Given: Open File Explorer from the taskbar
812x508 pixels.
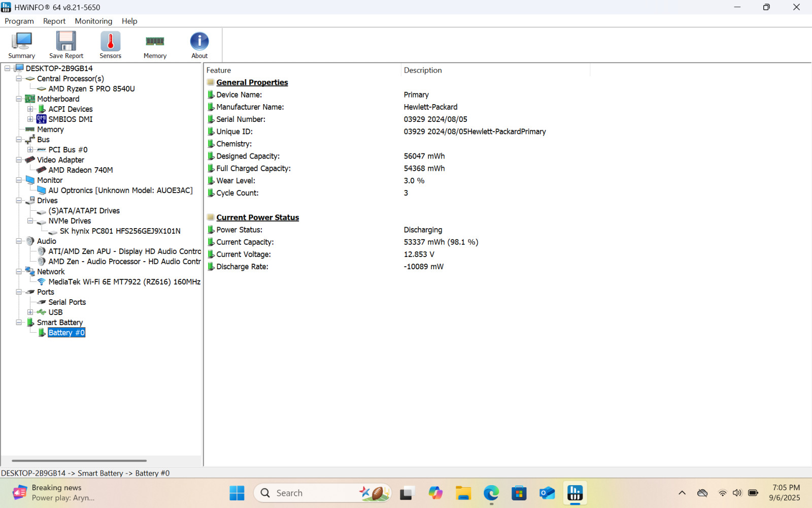Looking at the screenshot, I should [x=463, y=493].
